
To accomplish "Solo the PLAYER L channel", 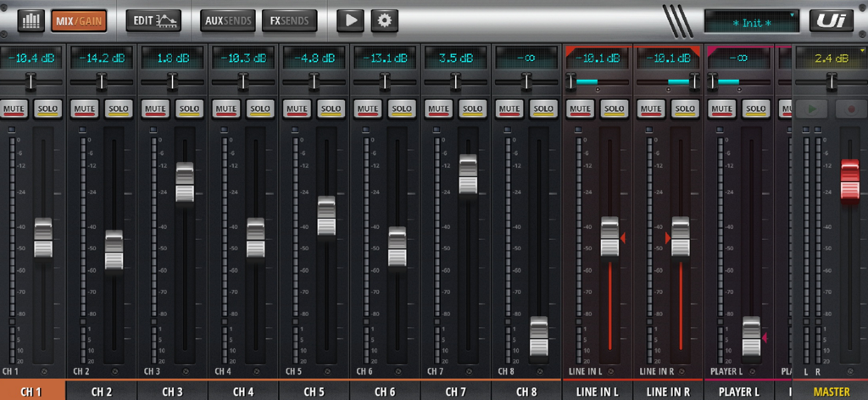I will 757,109.
